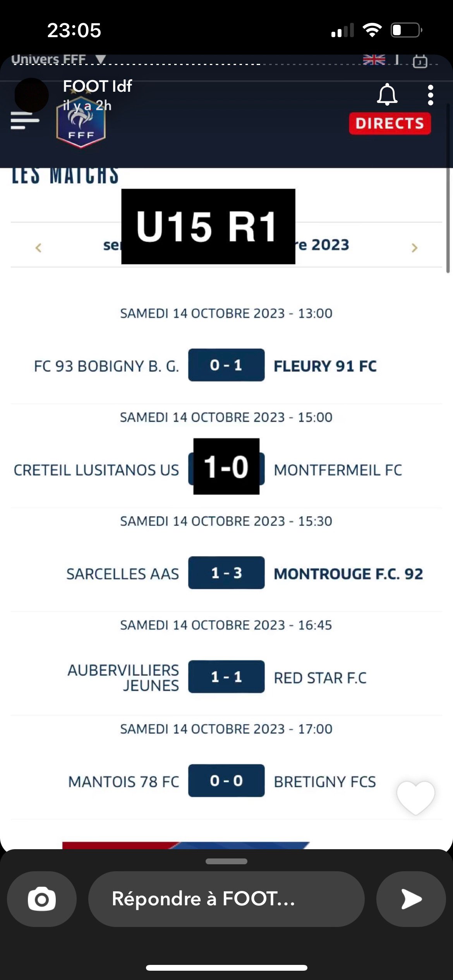Open the calendar icon at top right

420,61
